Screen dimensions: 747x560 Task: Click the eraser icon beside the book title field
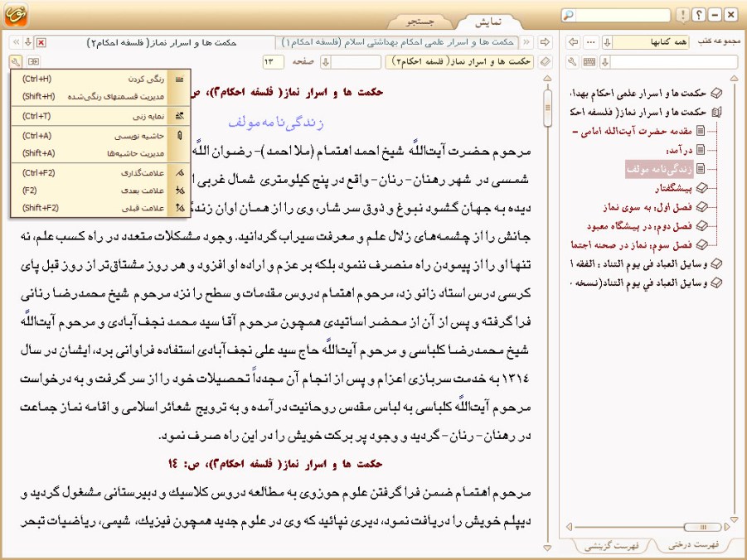(x=545, y=62)
